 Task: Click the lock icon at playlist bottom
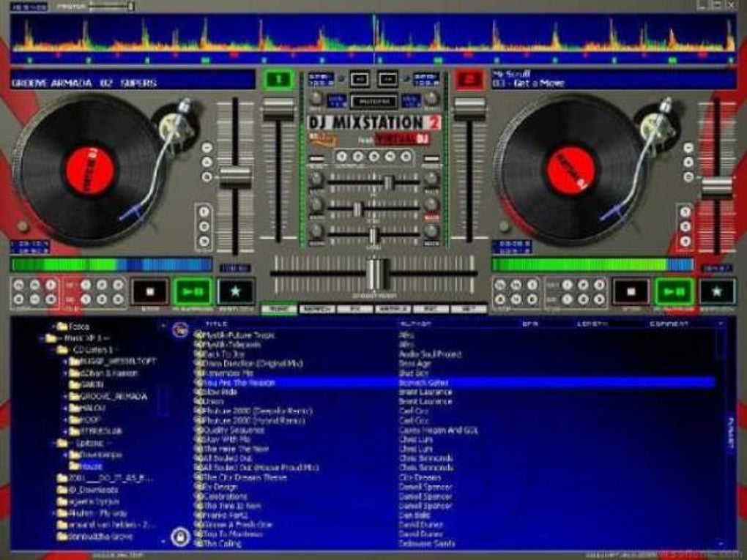click(x=180, y=537)
